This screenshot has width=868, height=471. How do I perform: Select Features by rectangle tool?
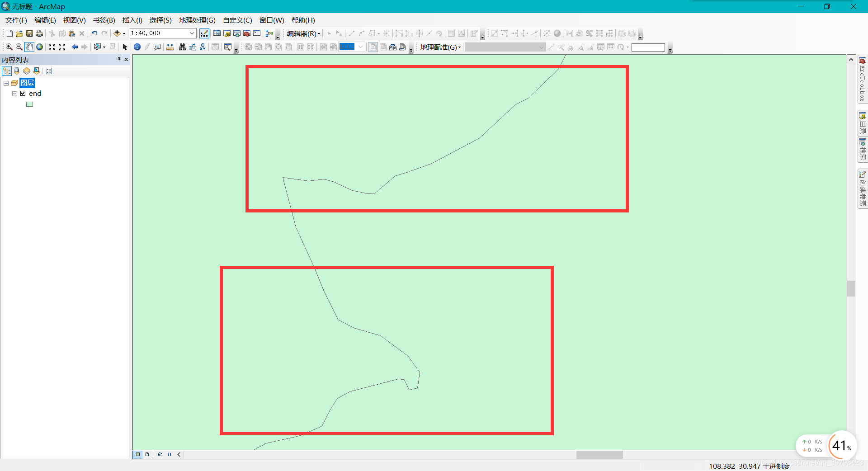(97, 47)
